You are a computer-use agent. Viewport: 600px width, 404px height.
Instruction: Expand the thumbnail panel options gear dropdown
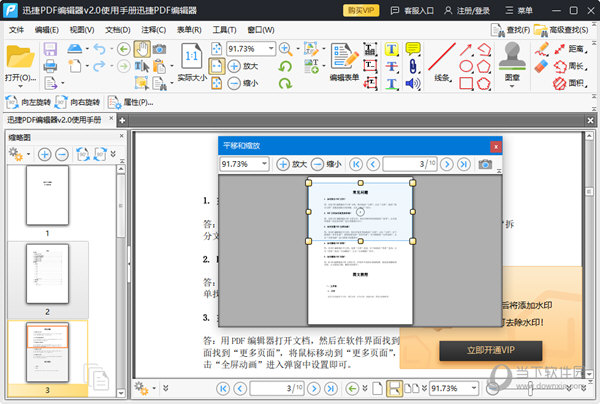point(29,154)
